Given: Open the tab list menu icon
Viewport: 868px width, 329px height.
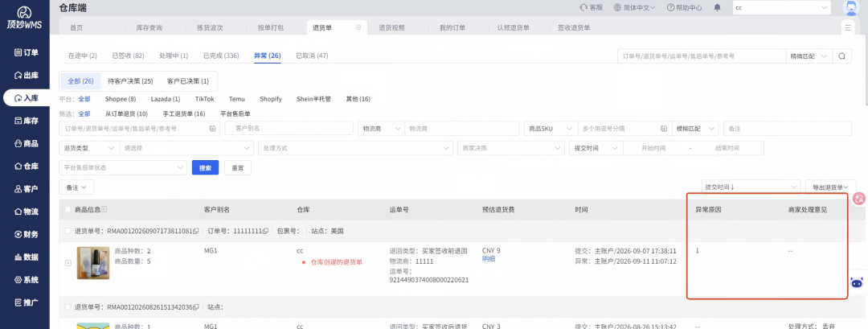Looking at the screenshot, I should (x=847, y=27).
